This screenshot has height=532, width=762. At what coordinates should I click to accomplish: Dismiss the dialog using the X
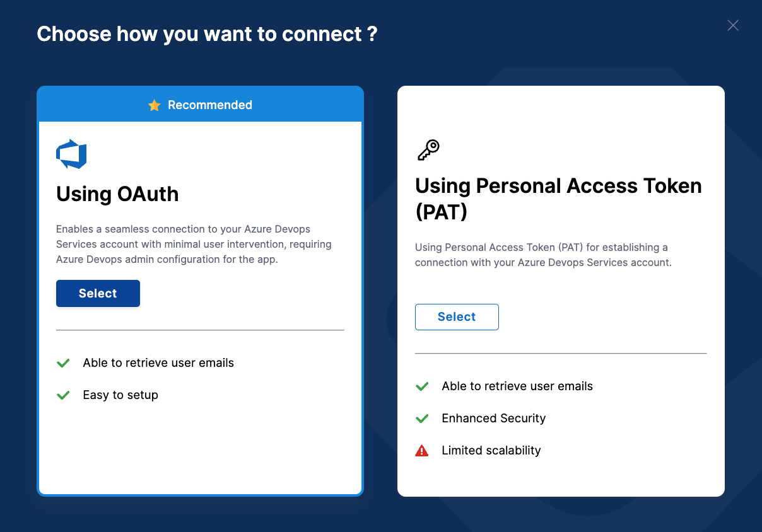733,25
